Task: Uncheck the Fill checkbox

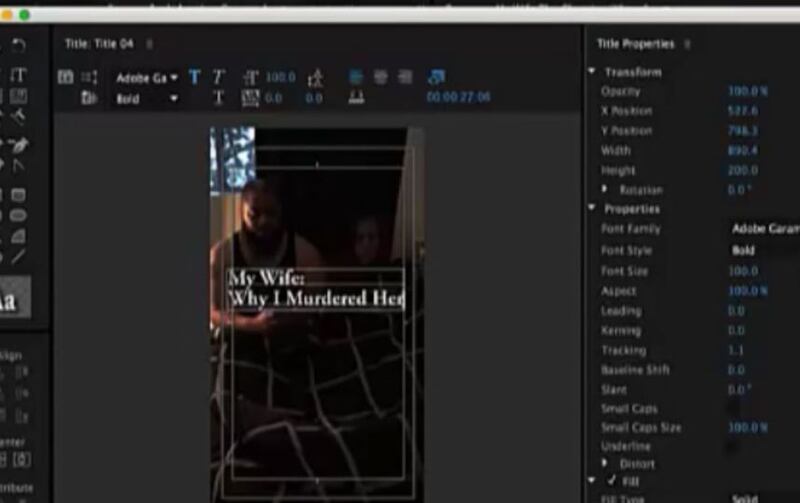Action: click(x=612, y=481)
